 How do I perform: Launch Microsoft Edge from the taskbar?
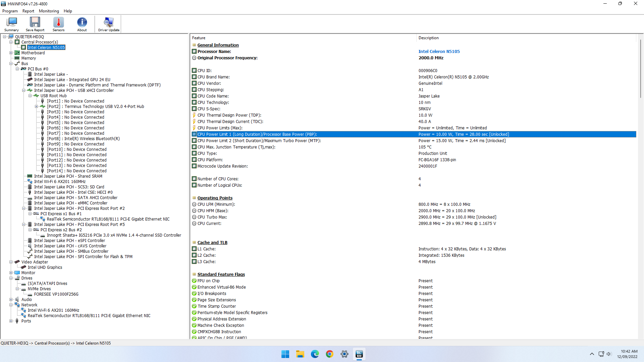tap(315, 354)
